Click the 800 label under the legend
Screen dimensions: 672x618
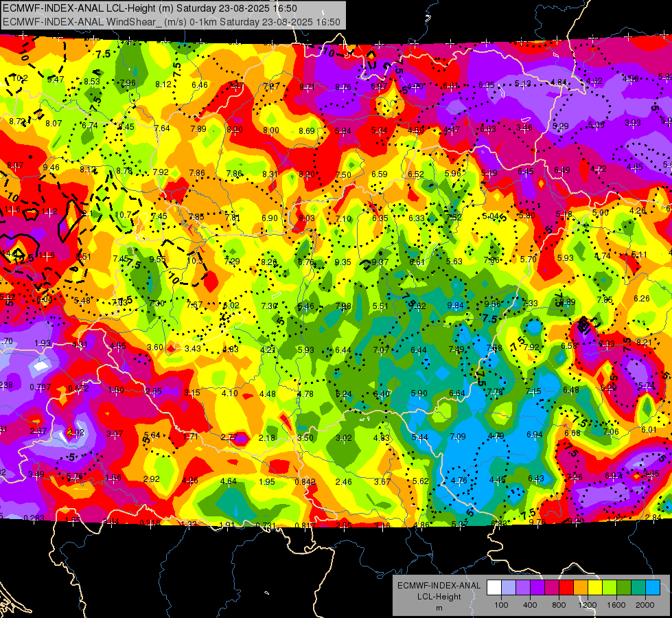(x=559, y=605)
